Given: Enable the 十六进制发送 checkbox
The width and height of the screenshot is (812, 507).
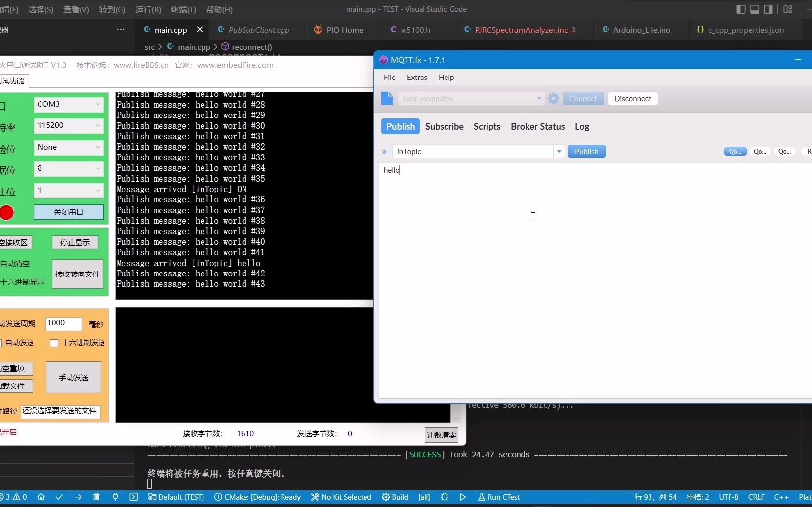Looking at the screenshot, I should [x=54, y=343].
